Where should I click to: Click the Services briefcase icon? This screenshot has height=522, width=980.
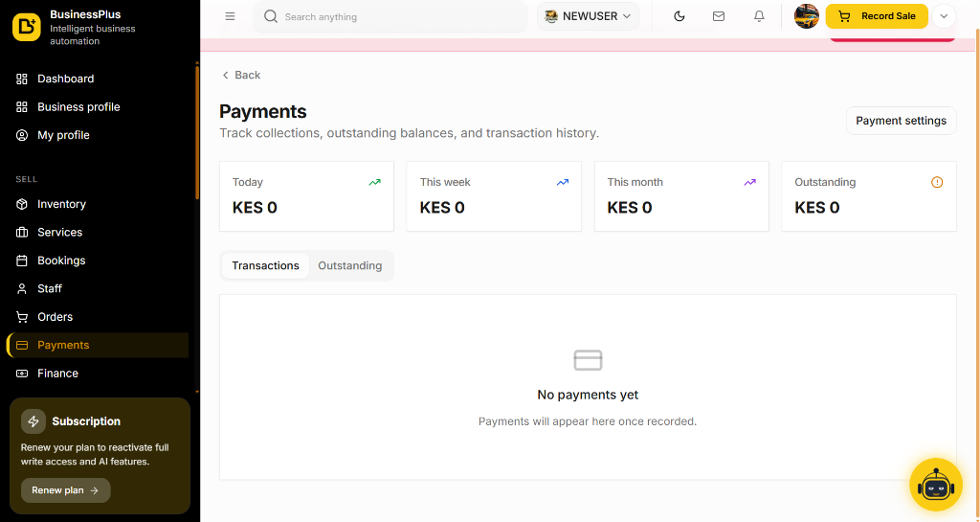click(x=22, y=232)
